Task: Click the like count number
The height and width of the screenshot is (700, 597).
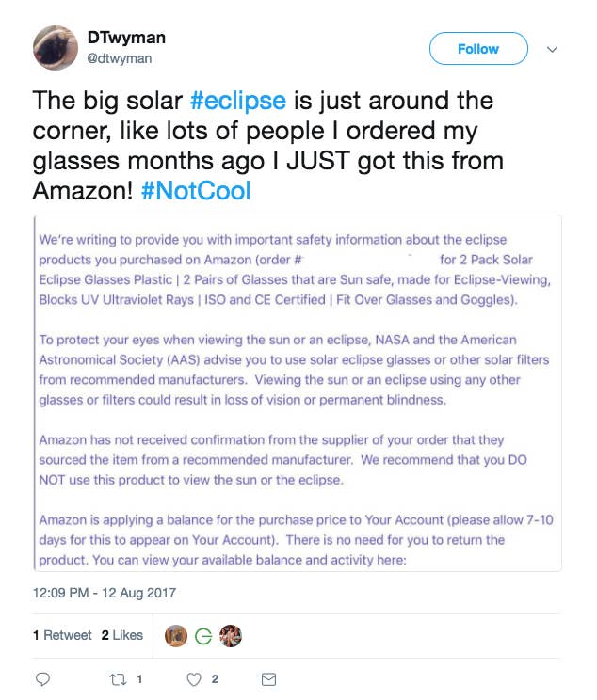Action: click(215, 679)
